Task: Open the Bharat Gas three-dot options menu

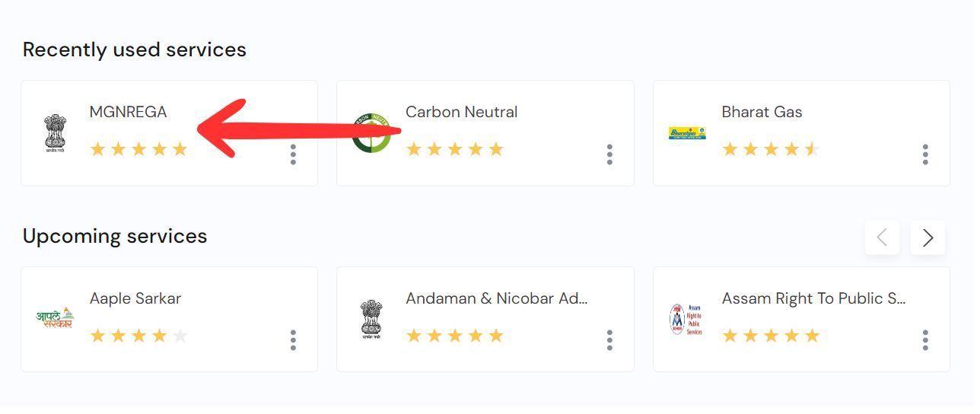Action: click(x=925, y=154)
